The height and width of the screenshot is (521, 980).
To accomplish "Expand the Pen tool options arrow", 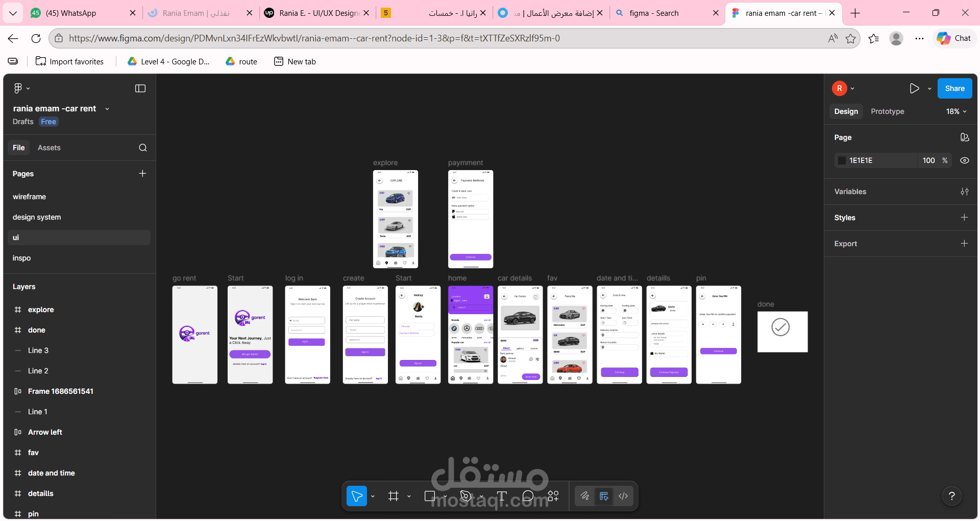I will click(481, 496).
